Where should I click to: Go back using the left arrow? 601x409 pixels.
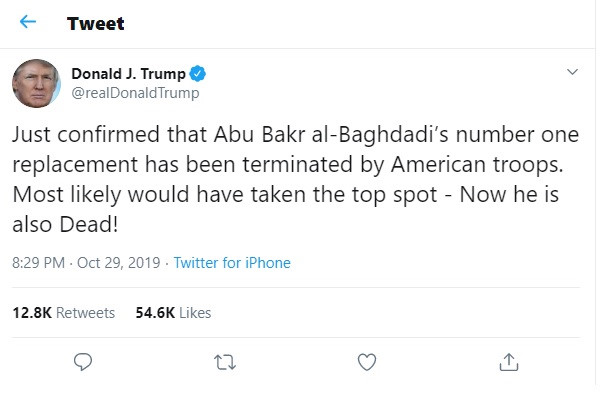pyautogui.click(x=28, y=23)
